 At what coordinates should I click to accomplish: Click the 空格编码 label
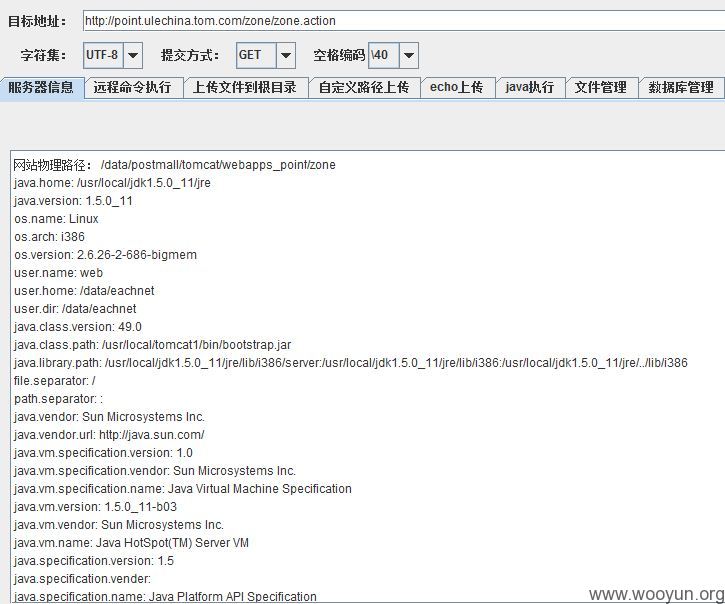coord(339,55)
